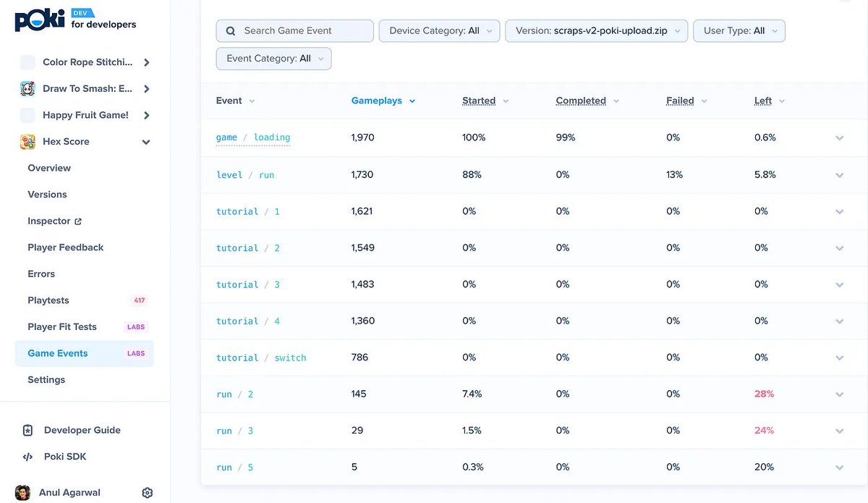Expand the Draw To Smash game chevron
The height and width of the screenshot is (503, 868).
(147, 89)
